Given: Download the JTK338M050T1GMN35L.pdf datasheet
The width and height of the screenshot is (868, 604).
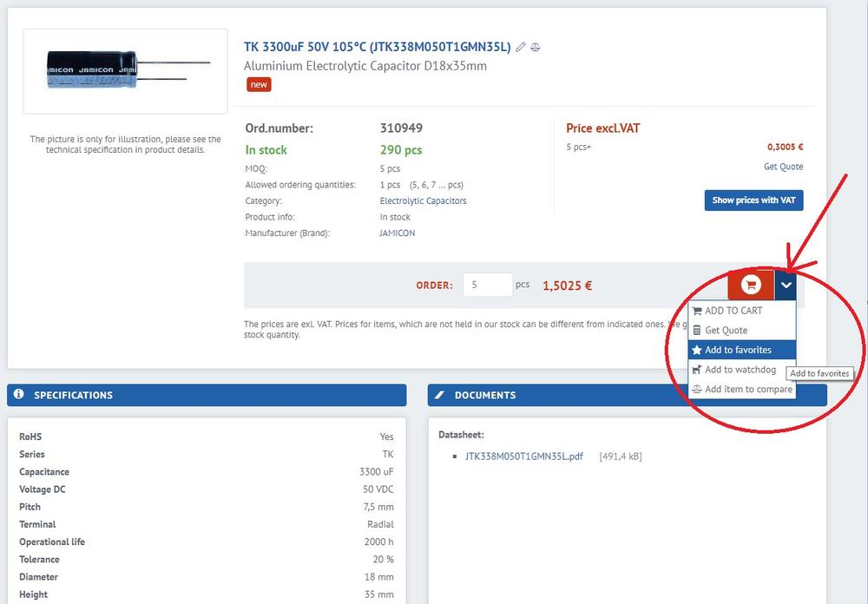Looking at the screenshot, I should pos(523,456).
